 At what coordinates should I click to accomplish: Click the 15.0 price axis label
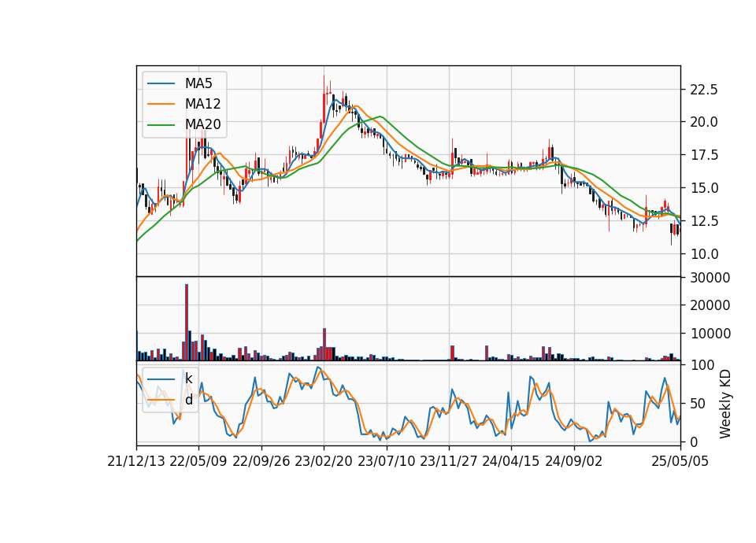[x=704, y=188]
